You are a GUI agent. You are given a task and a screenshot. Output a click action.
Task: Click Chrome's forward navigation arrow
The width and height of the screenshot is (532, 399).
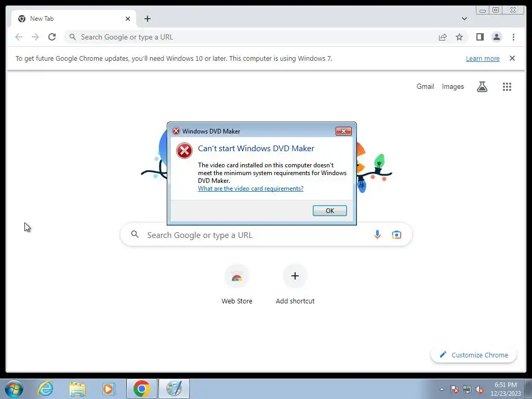point(35,37)
